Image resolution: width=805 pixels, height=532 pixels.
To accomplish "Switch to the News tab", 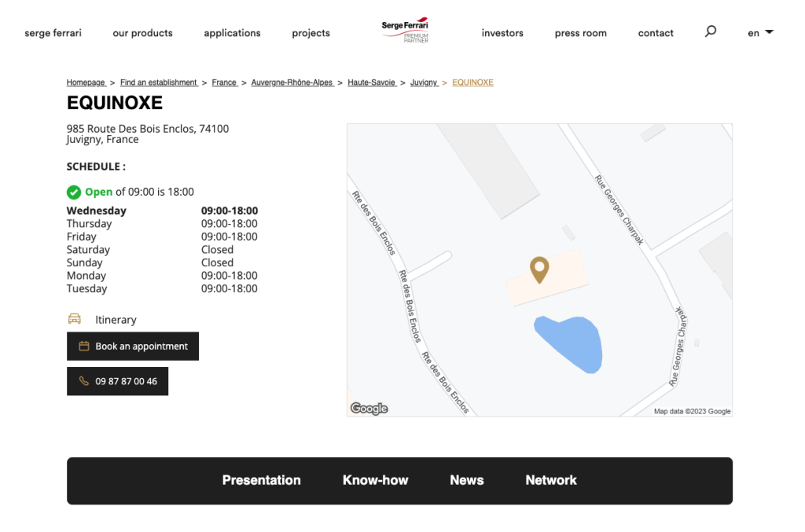I will point(467,480).
